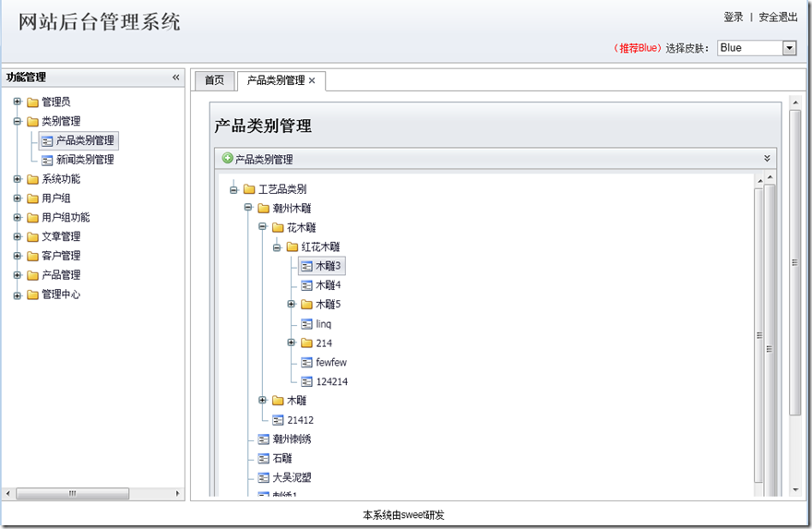The width and height of the screenshot is (812, 529).
Task: Click the 木雕4 leaf icon
Action: point(306,285)
